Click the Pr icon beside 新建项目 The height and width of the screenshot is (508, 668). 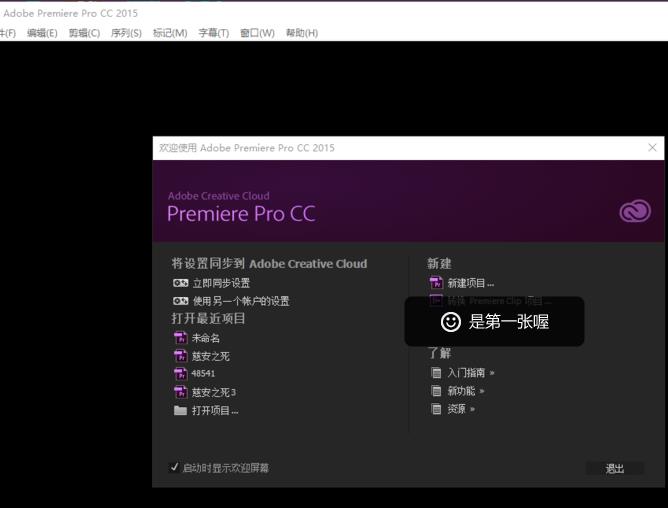436,283
